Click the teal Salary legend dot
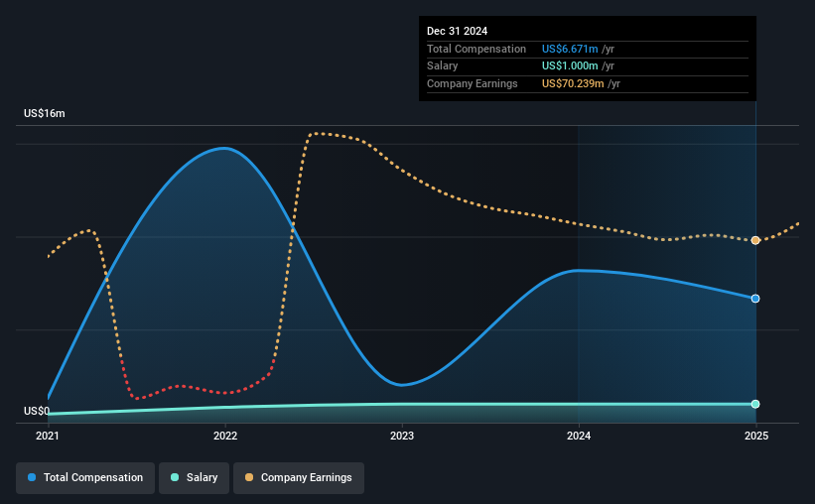The width and height of the screenshot is (815, 504). (175, 477)
